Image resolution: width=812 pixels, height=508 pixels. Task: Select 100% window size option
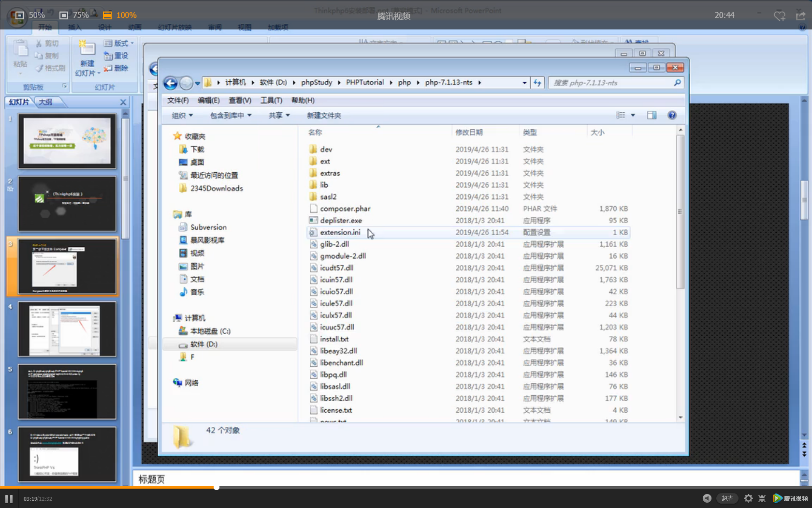pos(120,15)
